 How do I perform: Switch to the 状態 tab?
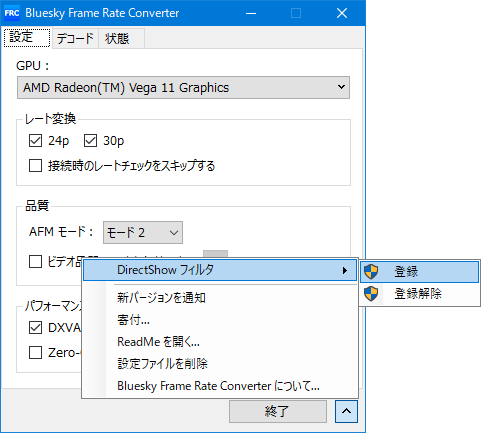121,39
